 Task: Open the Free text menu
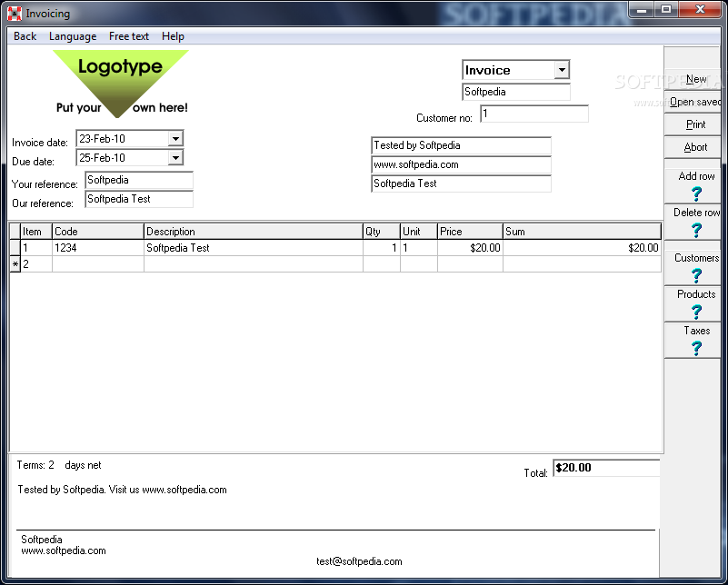129,36
